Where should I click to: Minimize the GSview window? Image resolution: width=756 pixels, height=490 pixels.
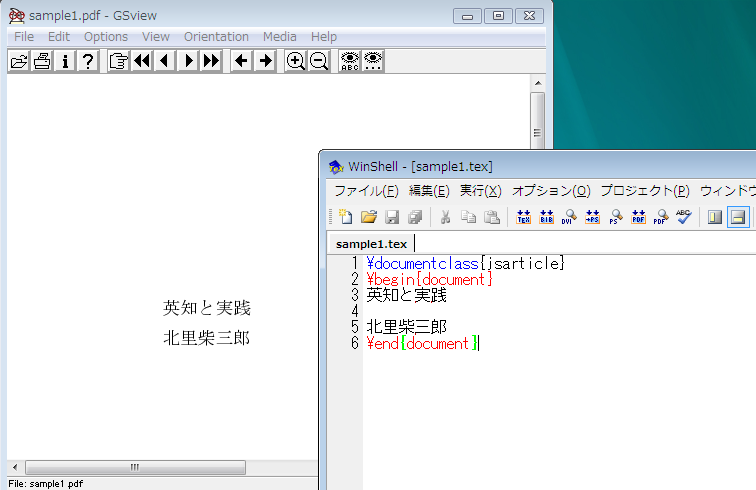pyautogui.click(x=467, y=16)
